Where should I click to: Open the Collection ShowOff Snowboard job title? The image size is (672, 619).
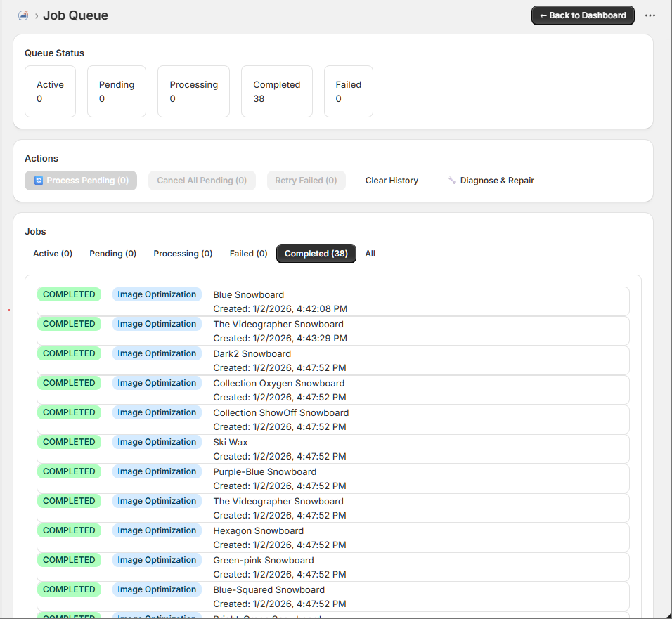281,413
